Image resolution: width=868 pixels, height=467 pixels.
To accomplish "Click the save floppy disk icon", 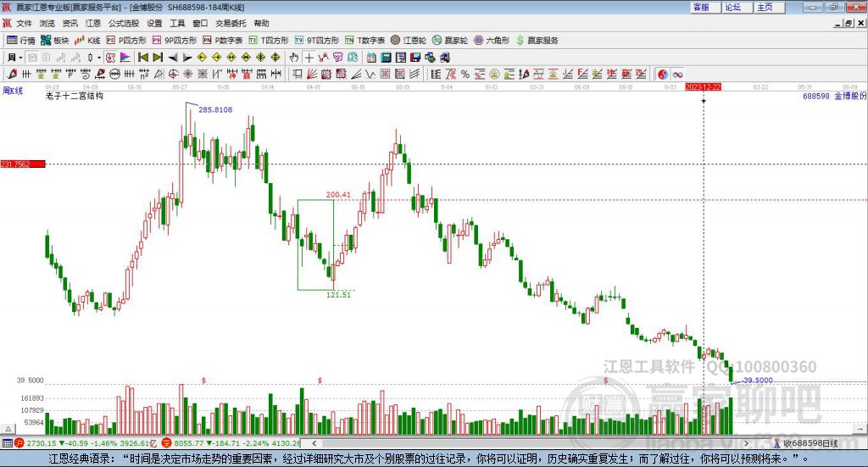I will (415, 58).
